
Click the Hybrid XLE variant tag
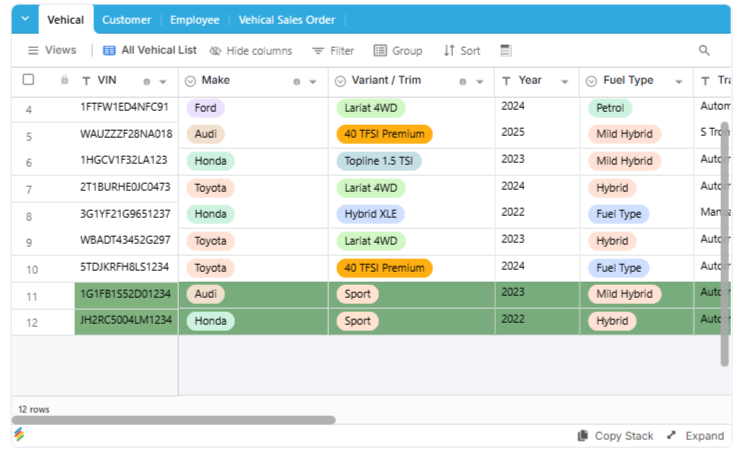click(x=371, y=214)
